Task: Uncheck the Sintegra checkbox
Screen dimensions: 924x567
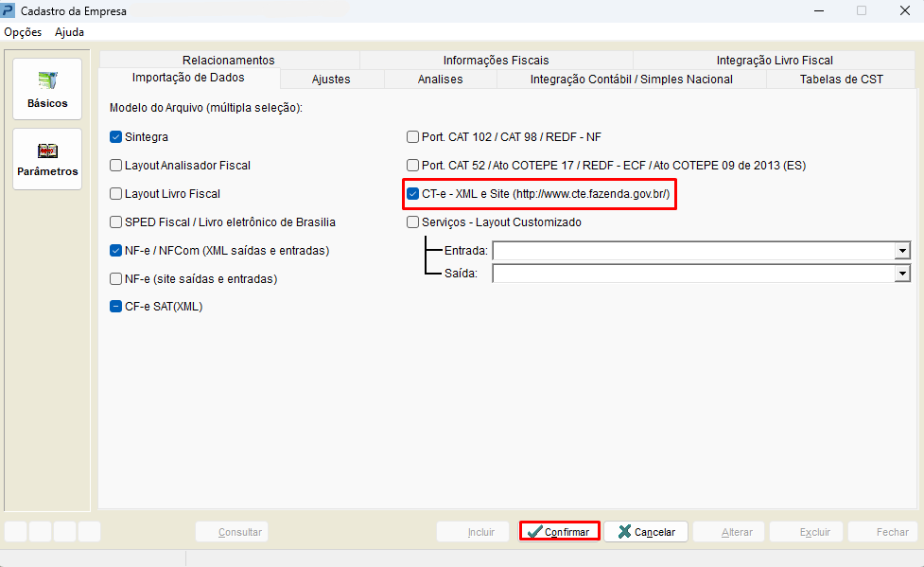Action: pyautogui.click(x=116, y=137)
